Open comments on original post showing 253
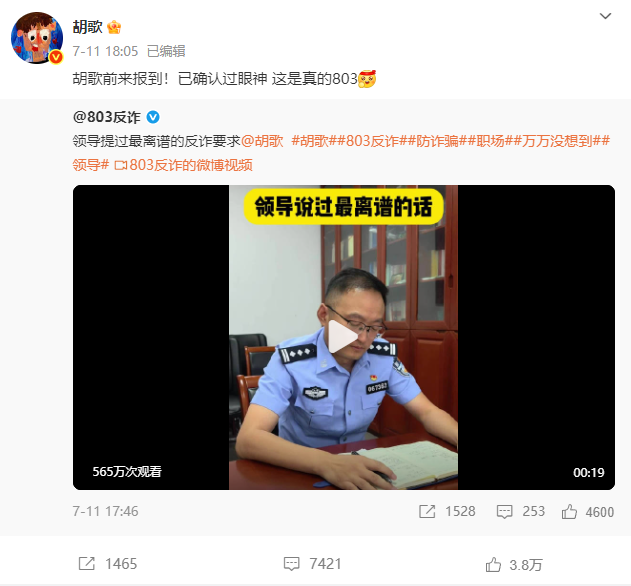This screenshot has width=631, height=586. click(521, 512)
